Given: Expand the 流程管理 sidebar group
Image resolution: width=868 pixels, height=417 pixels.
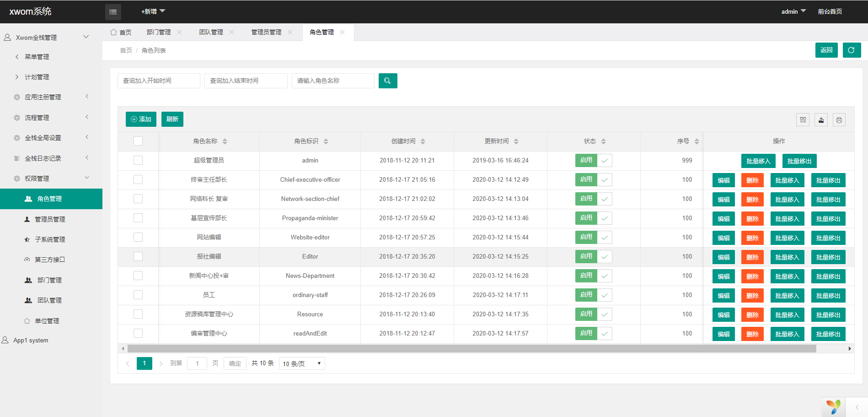Looking at the screenshot, I should point(51,118).
